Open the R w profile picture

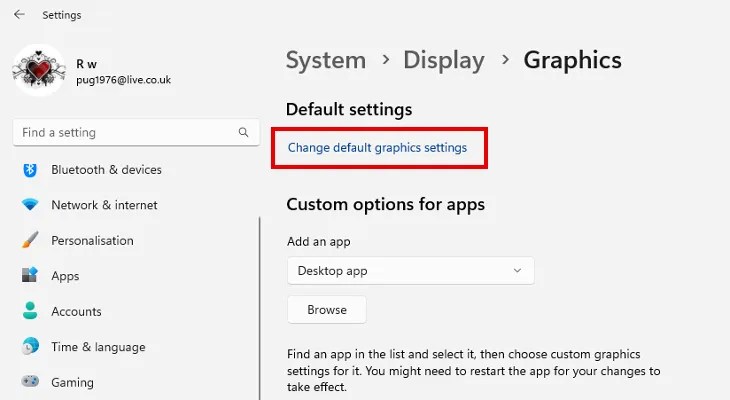tap(39, 70)
